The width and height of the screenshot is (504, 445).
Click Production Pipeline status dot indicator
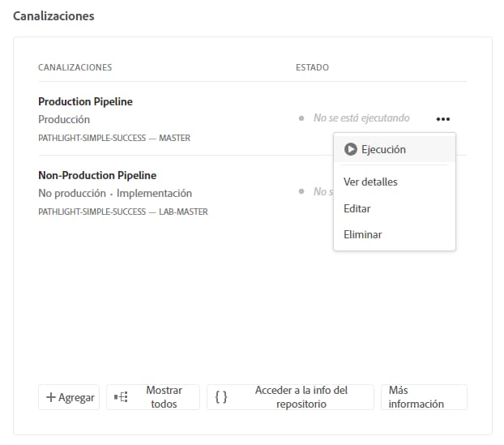coord(302,118)
